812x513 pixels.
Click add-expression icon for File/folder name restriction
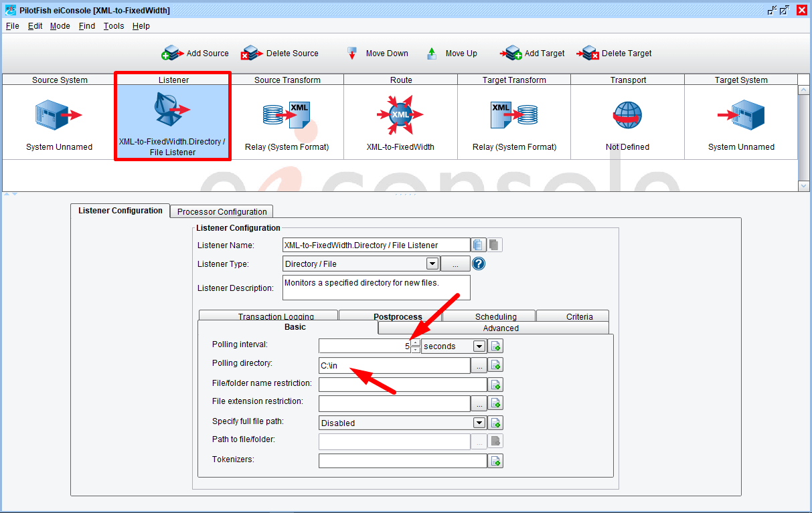[x=496, y=385]
